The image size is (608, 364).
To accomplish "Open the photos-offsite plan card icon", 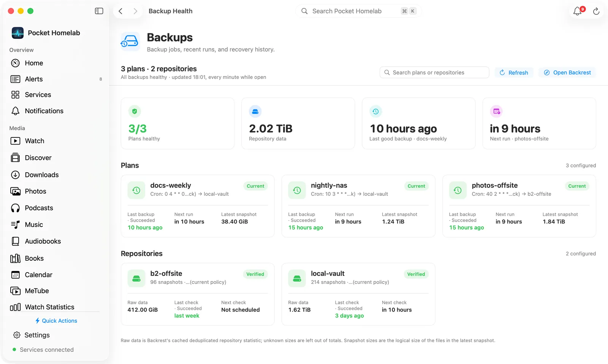I will [458, 190].
